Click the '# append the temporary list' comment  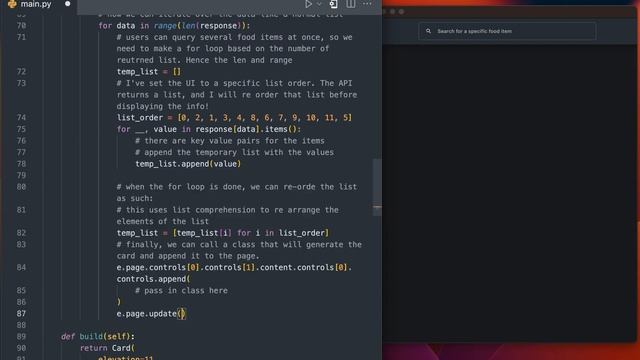(x=234, y=152)
